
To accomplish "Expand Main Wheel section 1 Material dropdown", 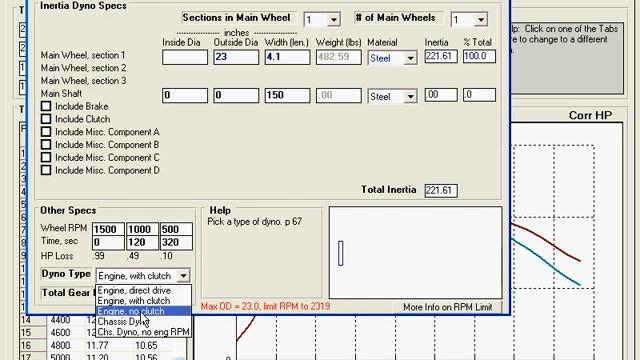I will [x=411, y=58].
